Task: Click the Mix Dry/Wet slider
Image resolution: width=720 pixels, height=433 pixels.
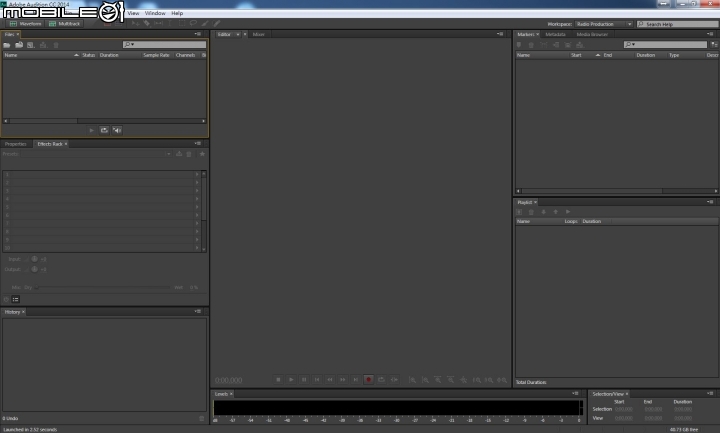Action: (103, 287)
